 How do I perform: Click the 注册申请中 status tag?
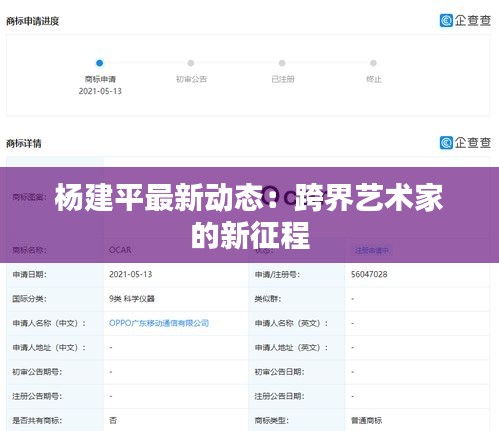[372, 250]
